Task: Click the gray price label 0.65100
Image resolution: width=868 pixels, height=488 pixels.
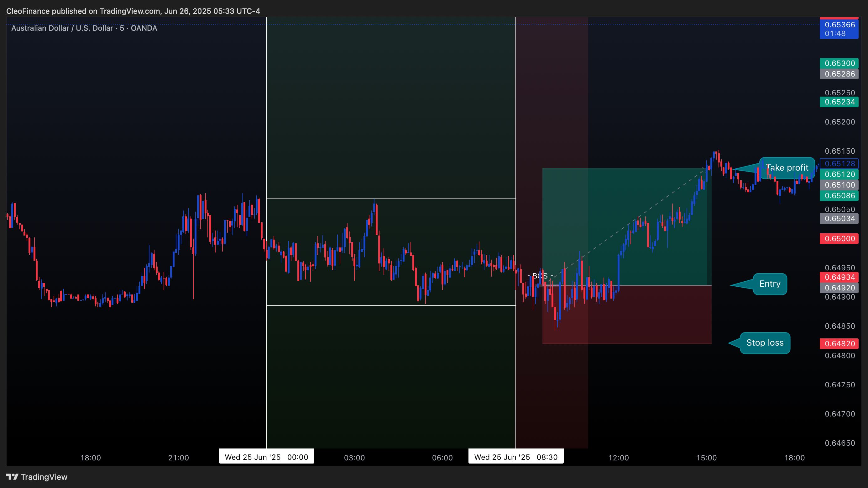Action: coord(839,185)
